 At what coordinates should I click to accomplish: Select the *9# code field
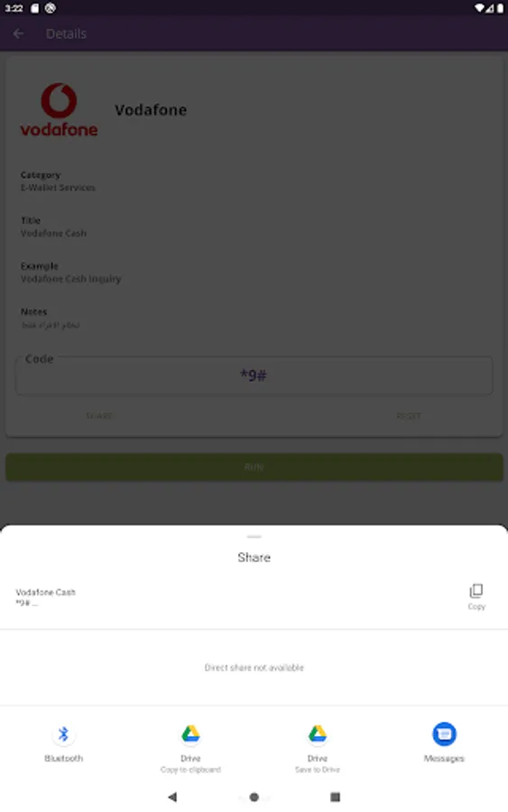(x=254, y=375)
